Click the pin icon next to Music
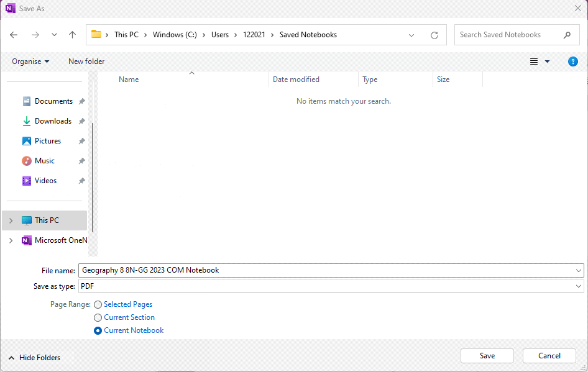 coord(82,161)
